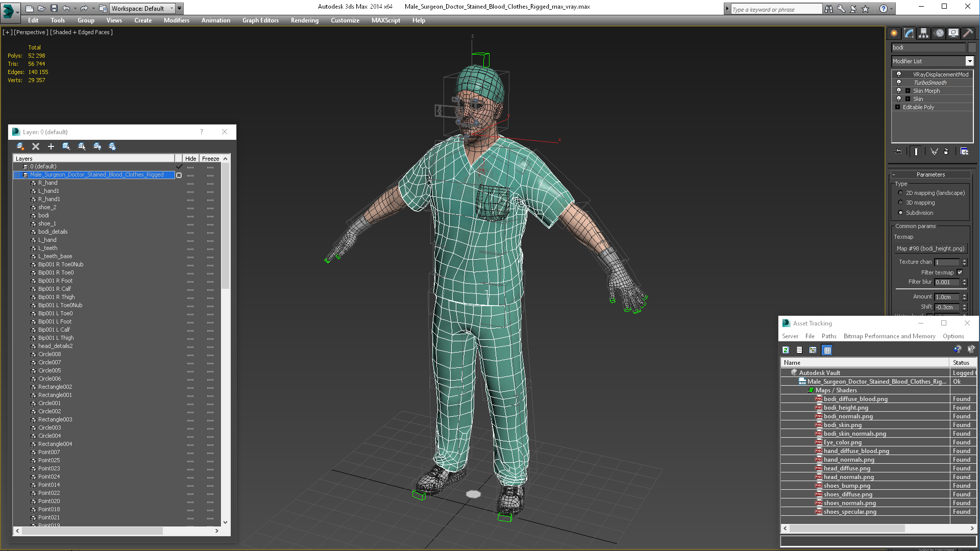Toggle Skin Morph modifier lightbulb
This screenshot has height=551, width=980.
pyautogui.click(x=899, y=91)
